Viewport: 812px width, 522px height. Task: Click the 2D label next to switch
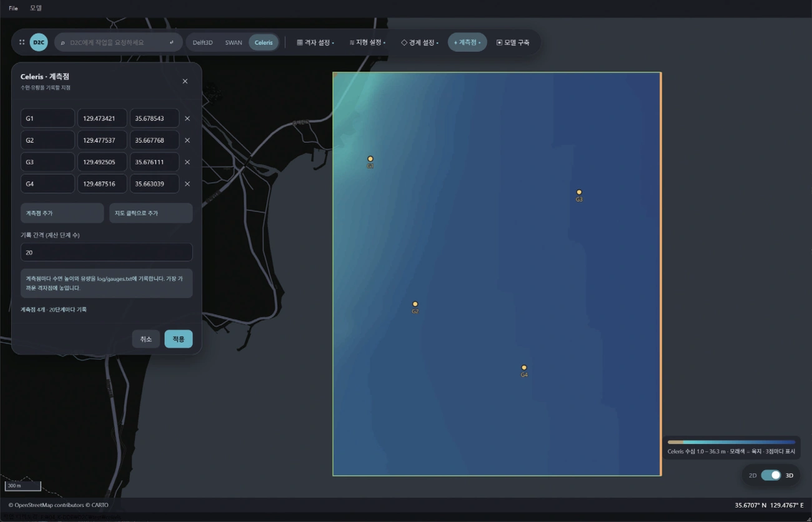[x=753, y=475]
